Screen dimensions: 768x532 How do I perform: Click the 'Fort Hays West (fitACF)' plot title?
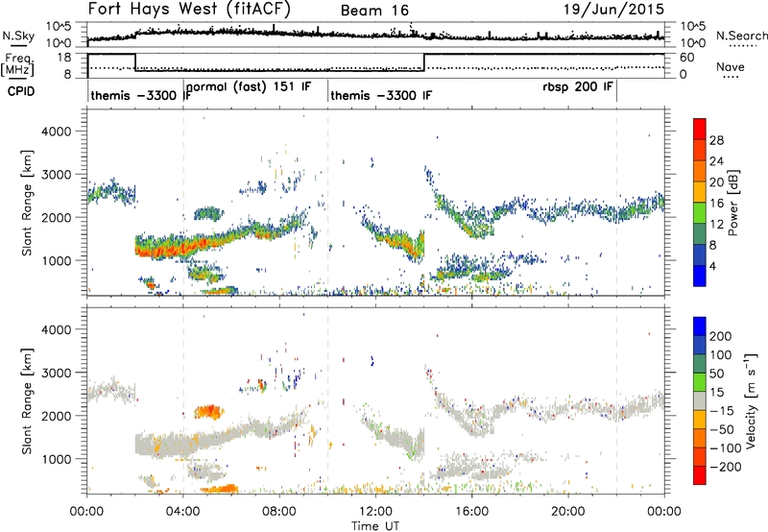pyautogui.click(x=189, y=9)
